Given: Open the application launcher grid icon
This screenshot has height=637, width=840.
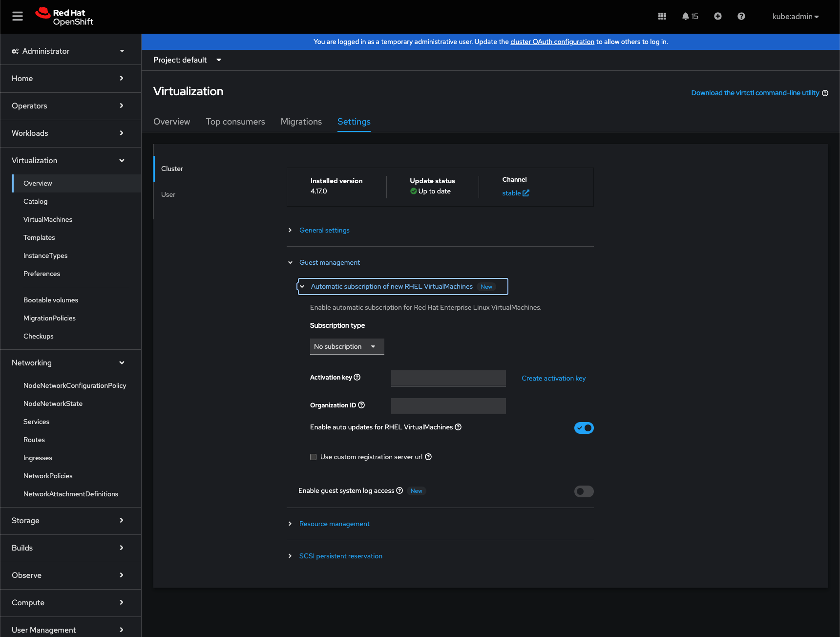Looking at the screenshot, I should [x=662, y=16].
